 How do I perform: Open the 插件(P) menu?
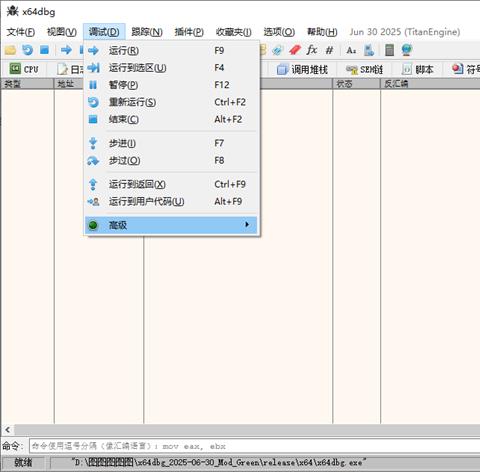pos(189,32)
